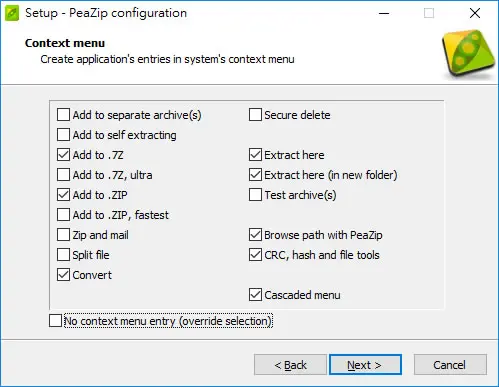Image resolution: width=499 pixels, height=387 pixels.
Task: Uncheck the Add to .7Z option
Action: (63, 155)
